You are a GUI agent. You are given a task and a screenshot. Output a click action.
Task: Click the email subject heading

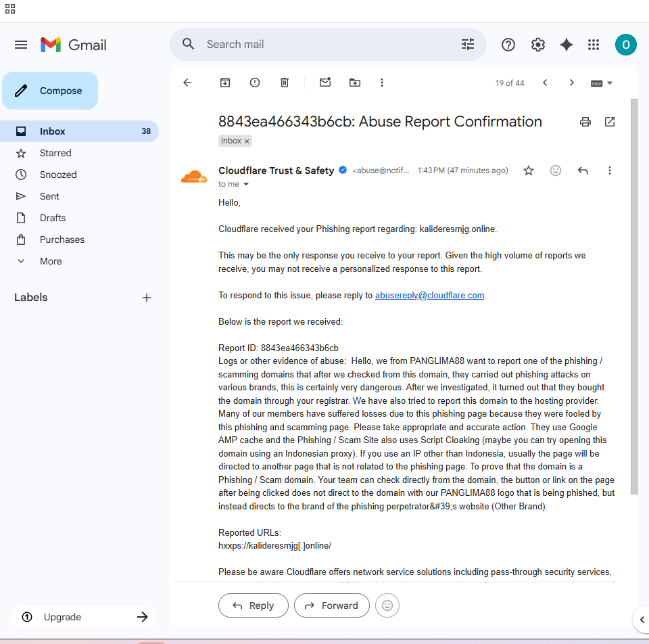[380, 121]
